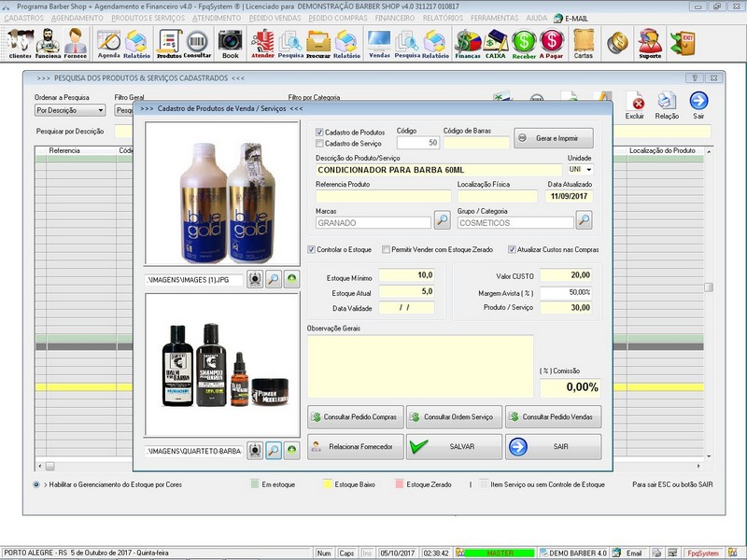Click the webcam icon beside IMAGES (1).JPG path

254,279
